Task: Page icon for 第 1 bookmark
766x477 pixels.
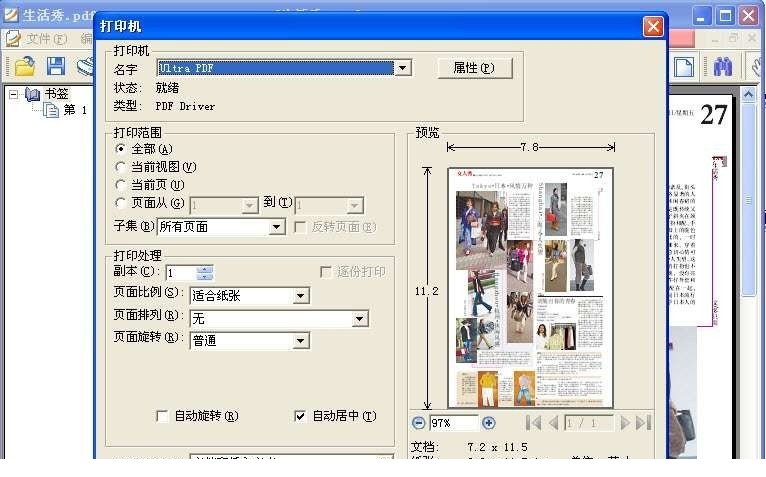Action: (51, 110)
